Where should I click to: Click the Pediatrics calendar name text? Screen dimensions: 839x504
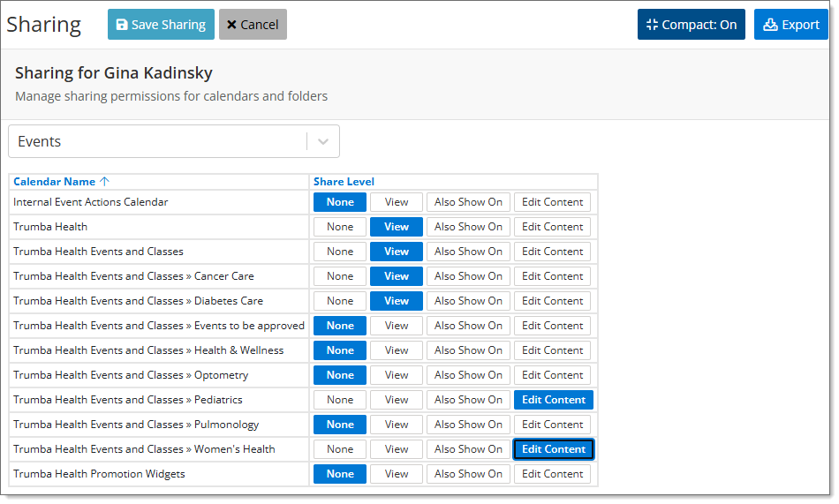coord(128,400)
